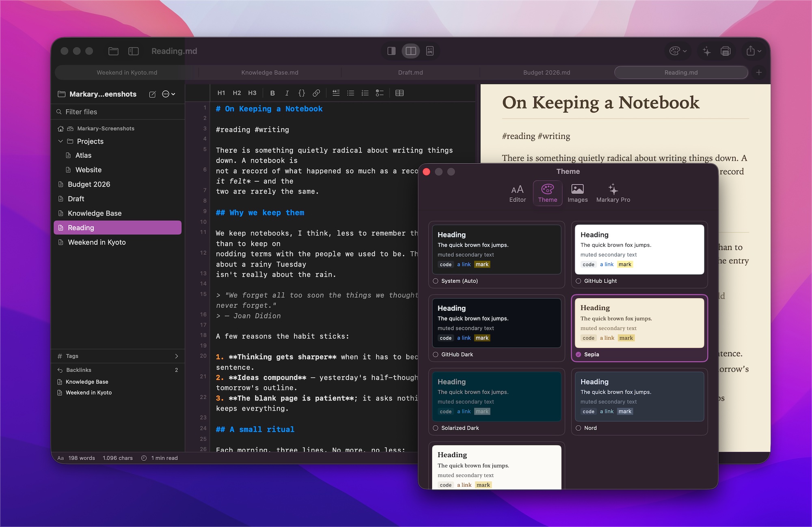Viewport: 812px width, 527px height.
Task: Insert a numbered list
Action: pos(365,93)
